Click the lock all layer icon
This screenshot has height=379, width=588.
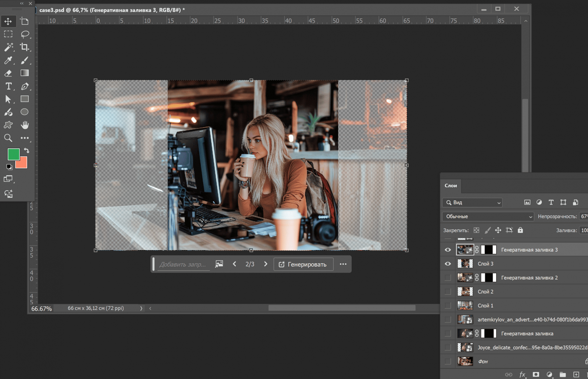(x=520, y=230)
